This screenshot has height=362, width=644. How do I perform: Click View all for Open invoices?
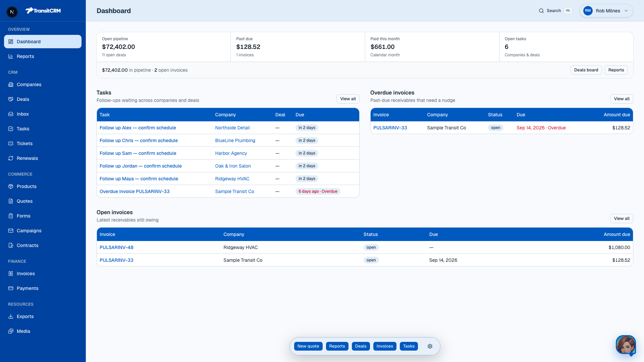pyautogui.click(x=622, y=219)
